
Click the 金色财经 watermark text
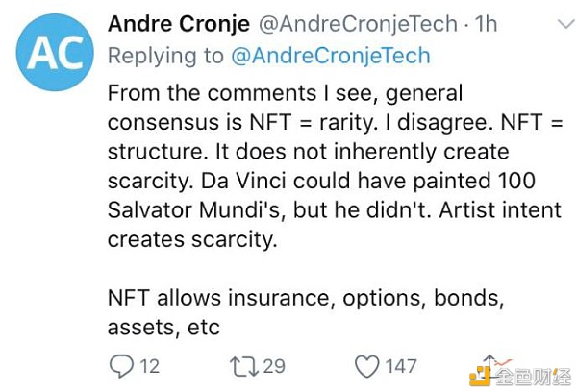tap(534, 377)
